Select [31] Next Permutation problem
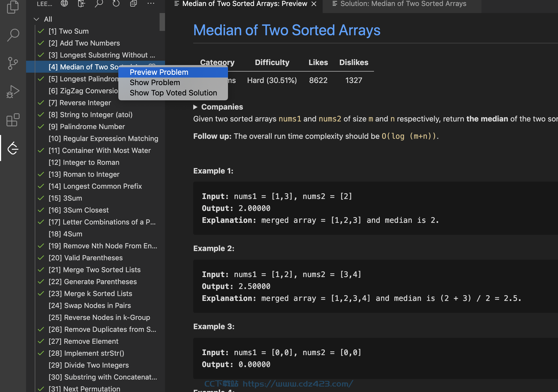Screen dimensions: 558x392 click(96, 388)
